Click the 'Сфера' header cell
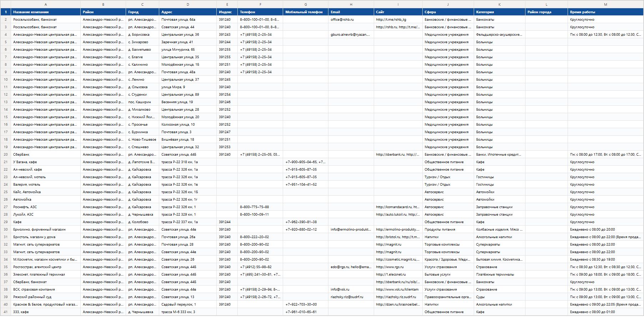This screenshot has width=644, height=322. click(448, 12)
